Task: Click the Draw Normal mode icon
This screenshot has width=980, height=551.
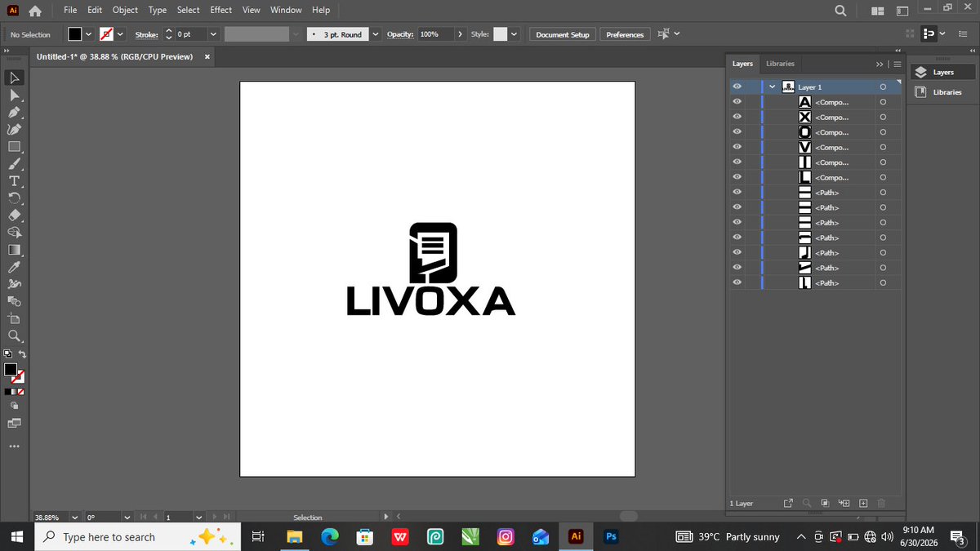Action: pyautogui.click(x=14, y=406)
